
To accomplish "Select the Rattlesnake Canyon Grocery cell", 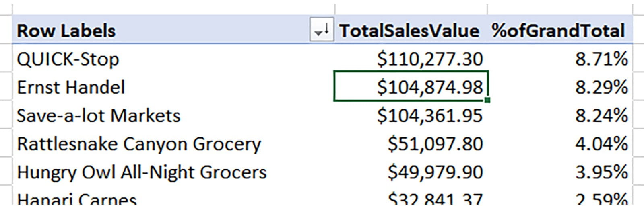I will tap(139, 144).
